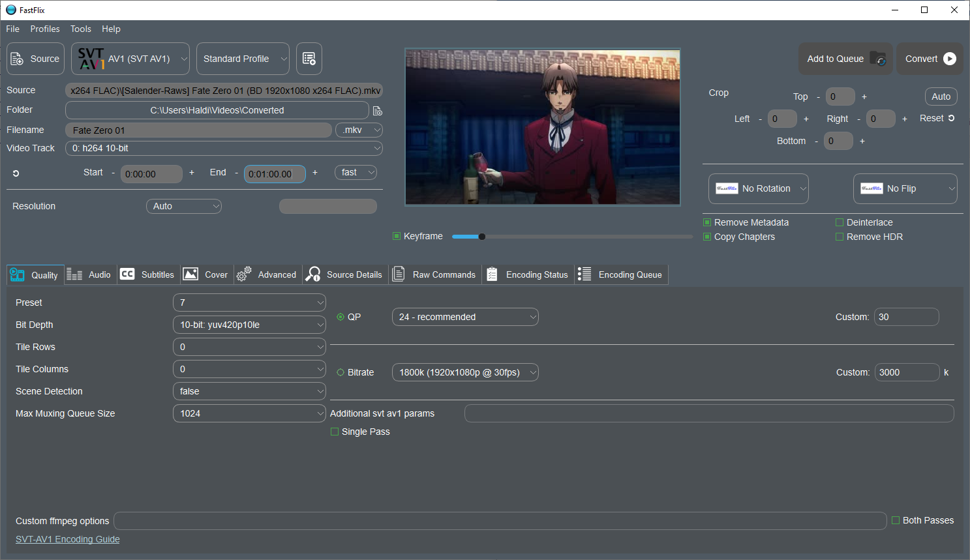Enable the Deinterlace checkbox
This screenshot has width=970, height=560.
click(840, 222)
